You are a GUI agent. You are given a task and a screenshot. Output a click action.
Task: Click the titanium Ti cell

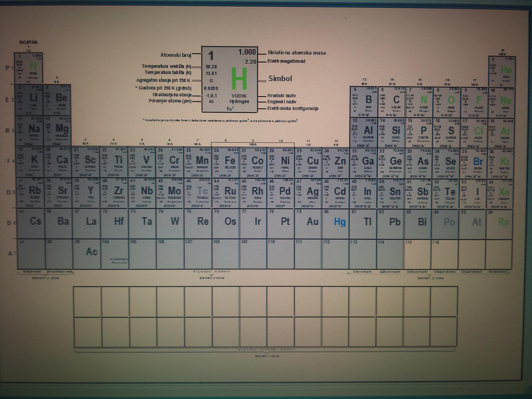[114, 162]
